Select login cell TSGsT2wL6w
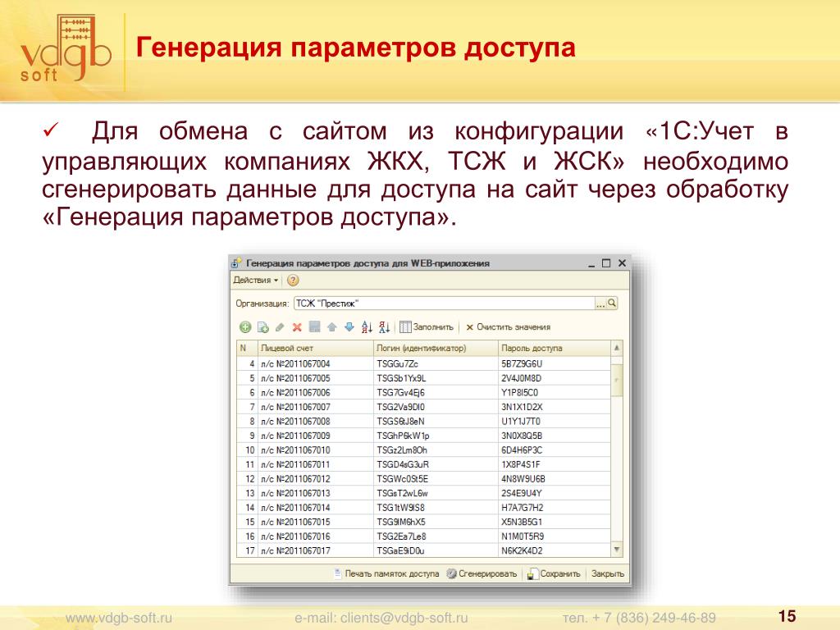 pyautogui.click(x=436, y=493)
